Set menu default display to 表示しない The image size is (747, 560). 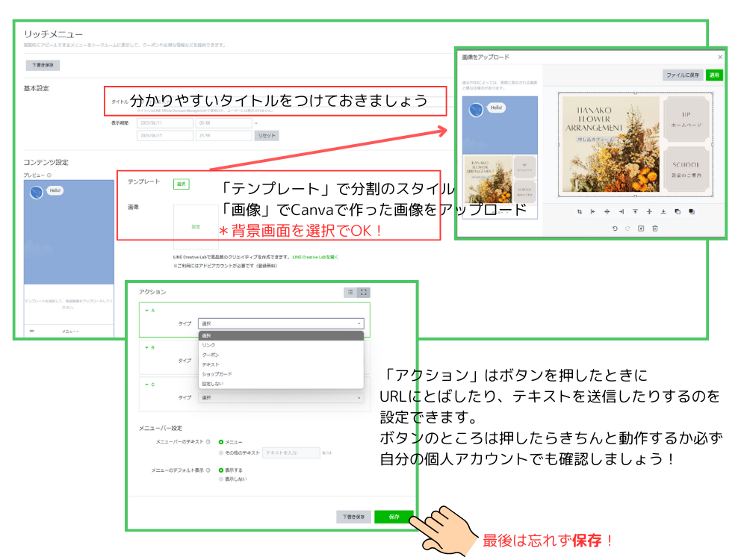tap(220, 479)
